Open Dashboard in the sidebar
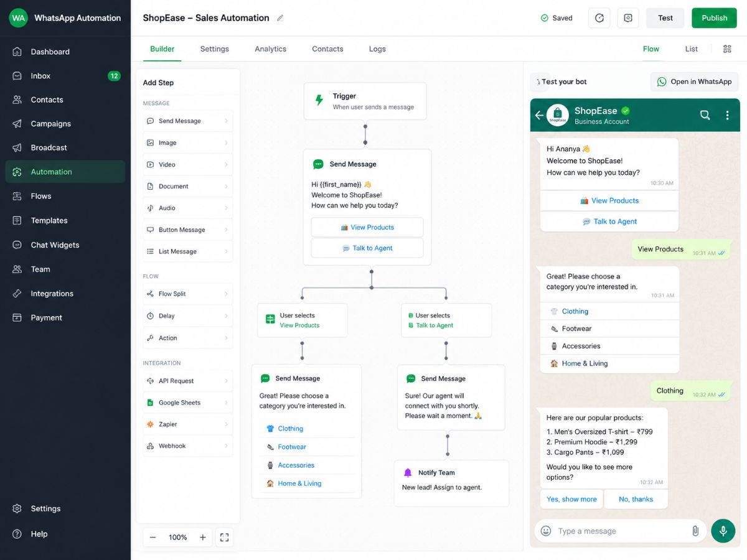Image resolution: width=747 pixels, height=560 pixels. 65,52
